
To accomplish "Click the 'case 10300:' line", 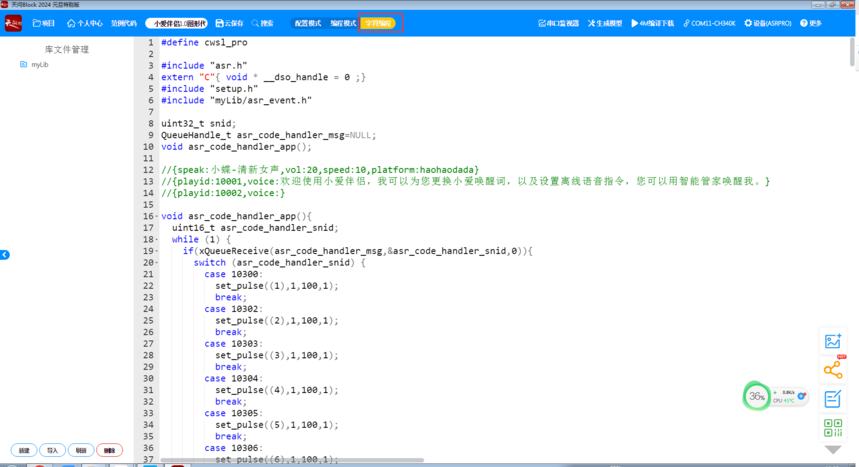I will 233,274.
